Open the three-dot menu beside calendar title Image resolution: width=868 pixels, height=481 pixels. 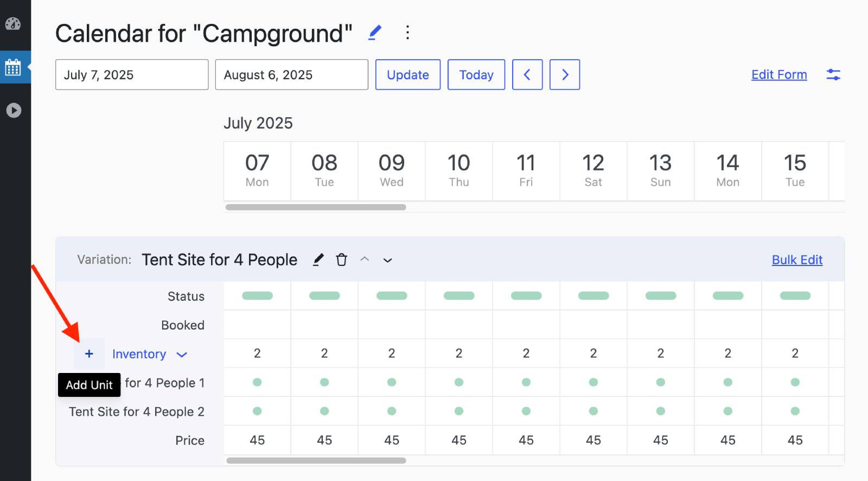pyautogui.click(x=407, y=33)
